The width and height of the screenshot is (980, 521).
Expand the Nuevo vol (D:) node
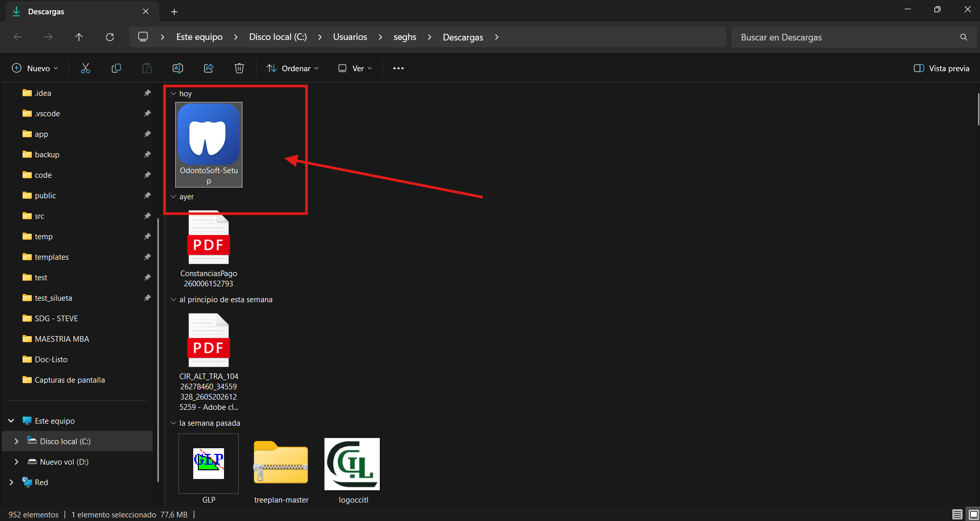(16, 462)
